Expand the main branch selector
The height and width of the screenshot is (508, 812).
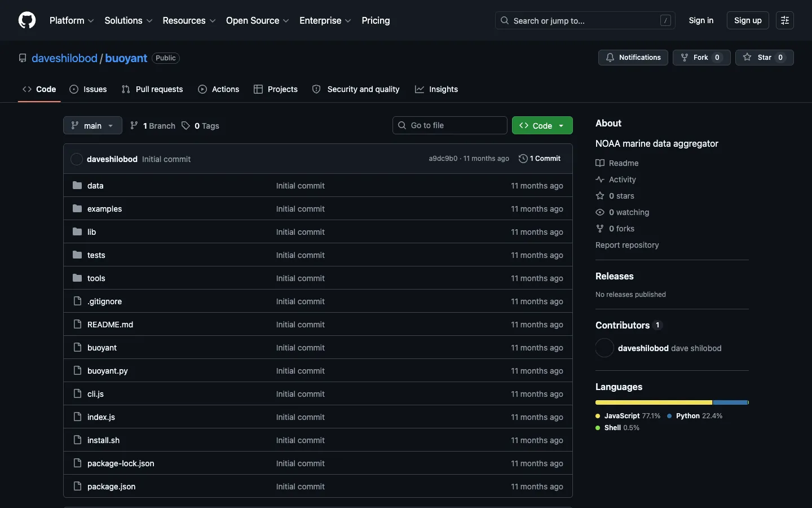pyautogui.click(x=92, y=125)
